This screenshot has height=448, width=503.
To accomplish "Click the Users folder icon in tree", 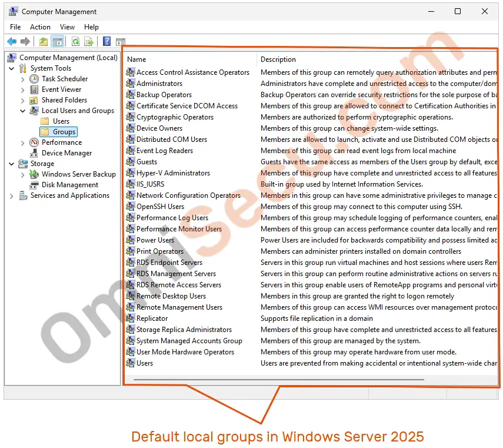I will coord(45,121).
